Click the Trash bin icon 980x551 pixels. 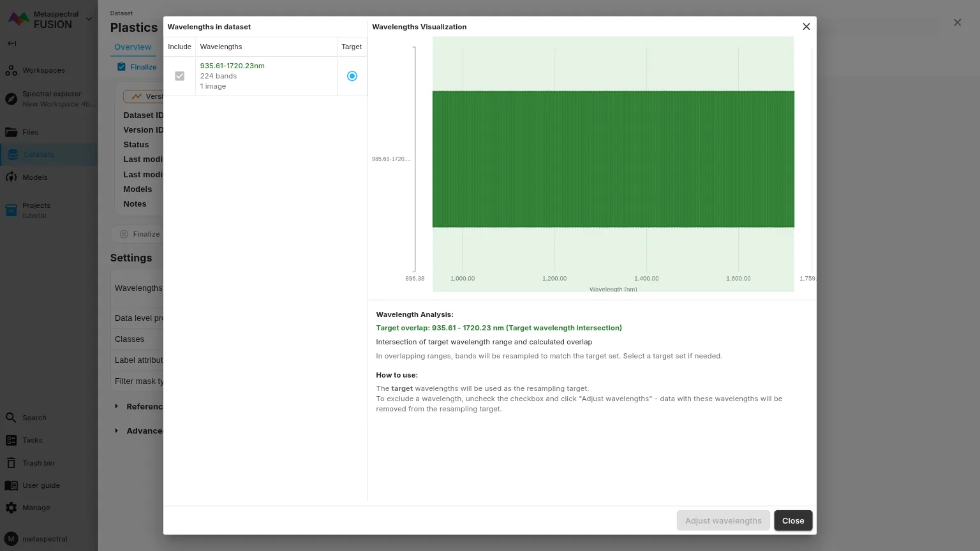[11, 463]
